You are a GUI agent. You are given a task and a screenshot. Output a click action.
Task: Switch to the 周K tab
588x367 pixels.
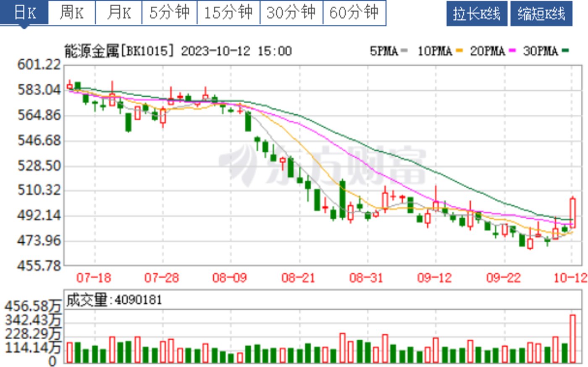coord(71,13)
